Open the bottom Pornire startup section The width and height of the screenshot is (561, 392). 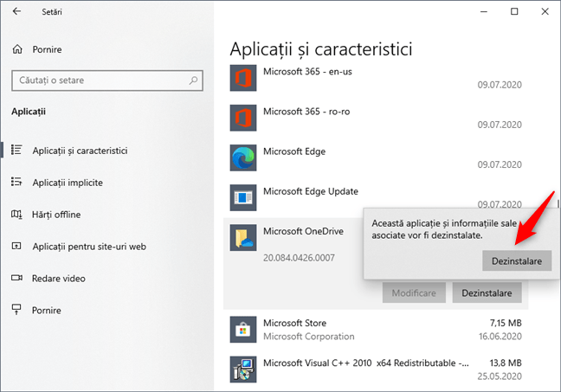46,310
